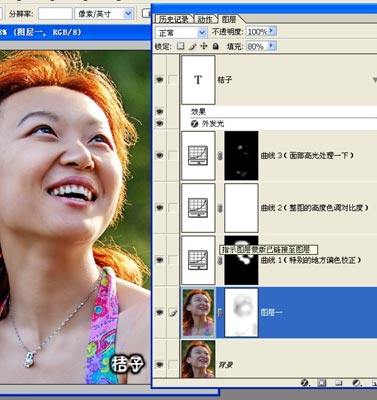This screenshot has width=377, height=400.
Task: Hide the 背景 layer with its eye
Action: tap(160, 364)
